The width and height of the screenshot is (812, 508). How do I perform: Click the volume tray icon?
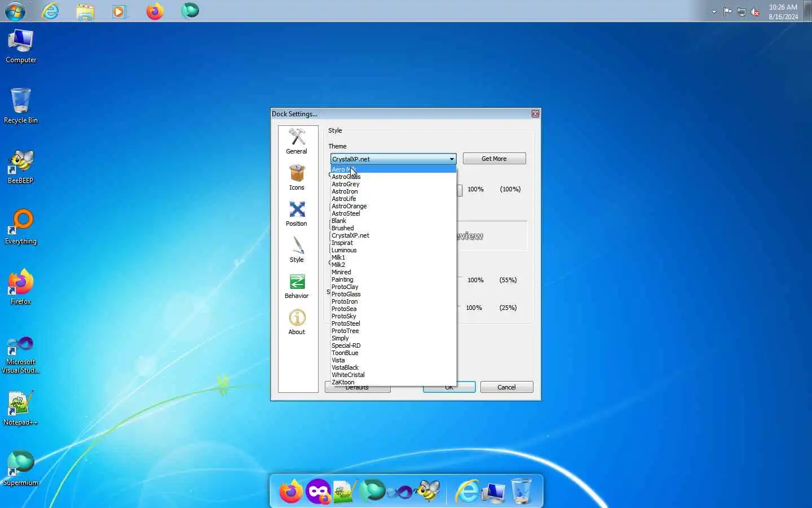pyautogui.click(x=755, y=12)
